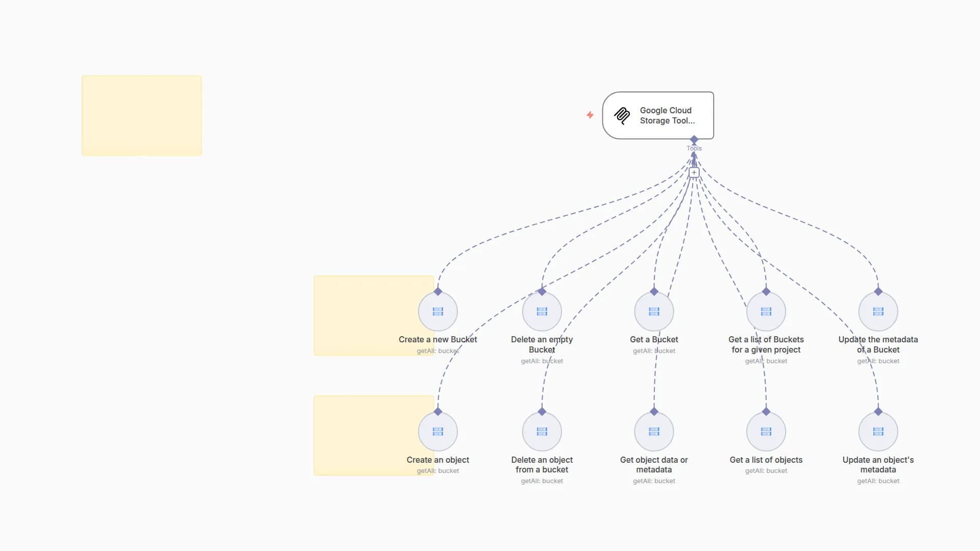Select 'Update an object's metadata' node icon
The image size is (980, 551).
(x=877, y=431)
